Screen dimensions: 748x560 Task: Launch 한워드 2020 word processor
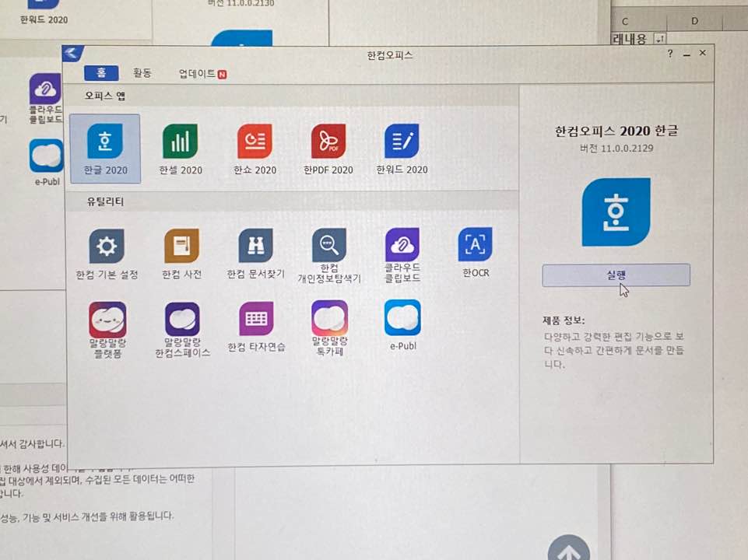coord(402,144)
